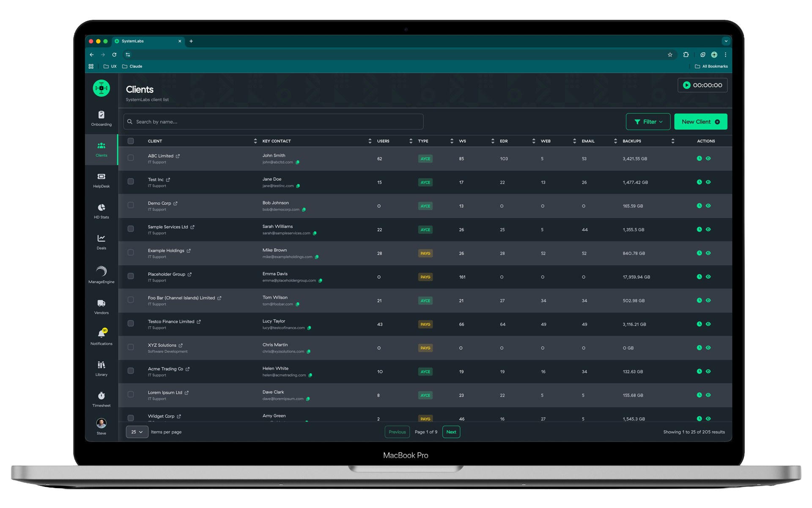Select the HelpDesk sidebar icon
This screenshot has height=508, width=812.
pos(101,180)
